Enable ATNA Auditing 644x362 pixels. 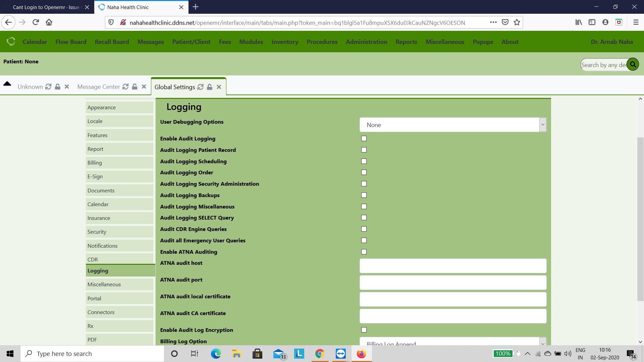[364, 252]
